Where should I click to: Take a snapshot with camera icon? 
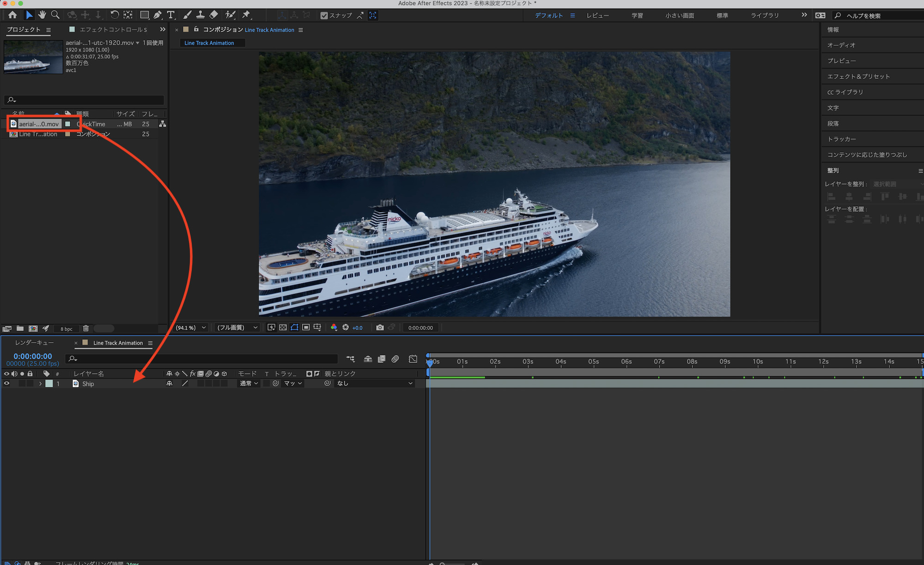pyautogui.click(x=380, y=328)
